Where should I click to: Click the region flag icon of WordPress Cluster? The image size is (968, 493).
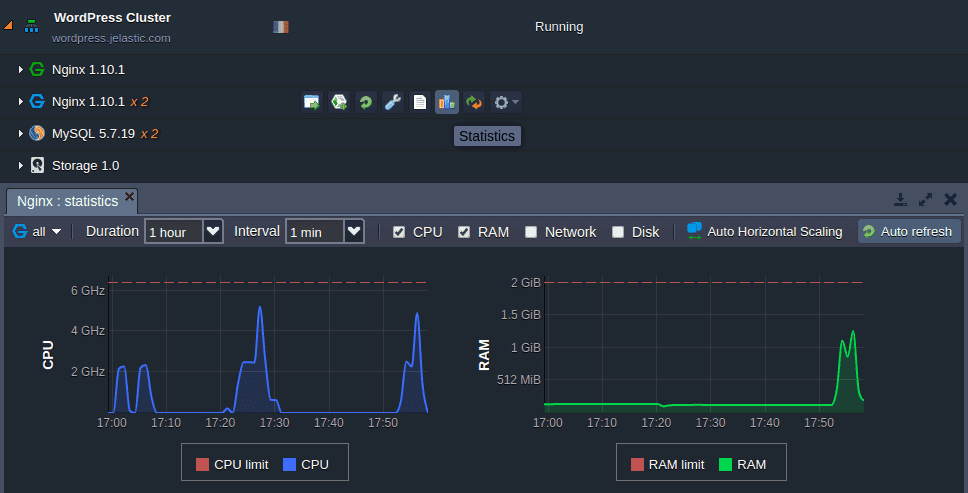point(281,27)
